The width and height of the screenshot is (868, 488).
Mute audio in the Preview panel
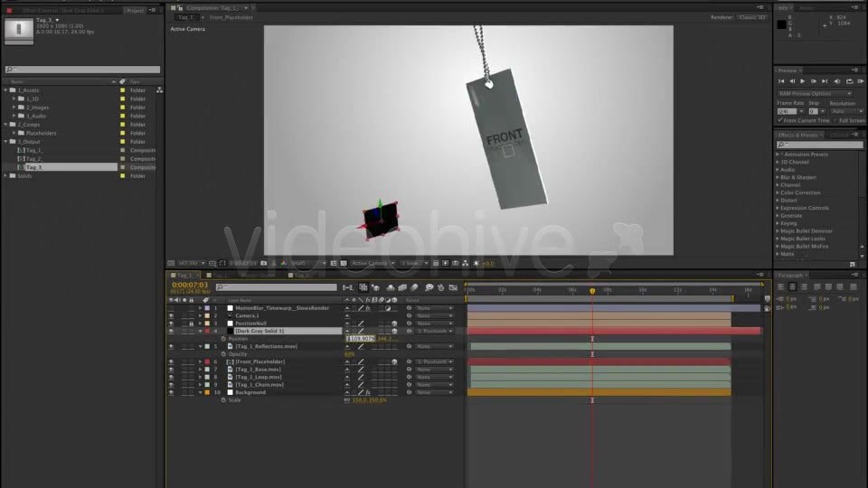click(x=837, y=81)
